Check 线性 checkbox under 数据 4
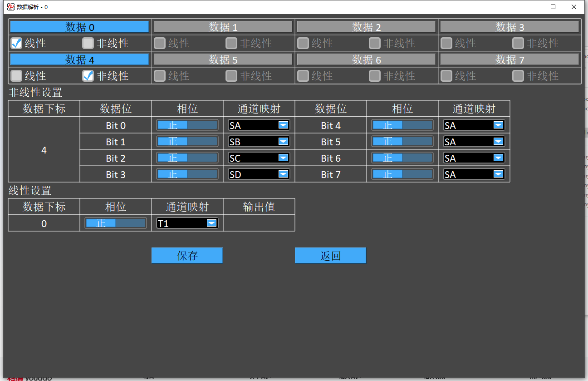588x381 pixels. click(x=16, y=76)
